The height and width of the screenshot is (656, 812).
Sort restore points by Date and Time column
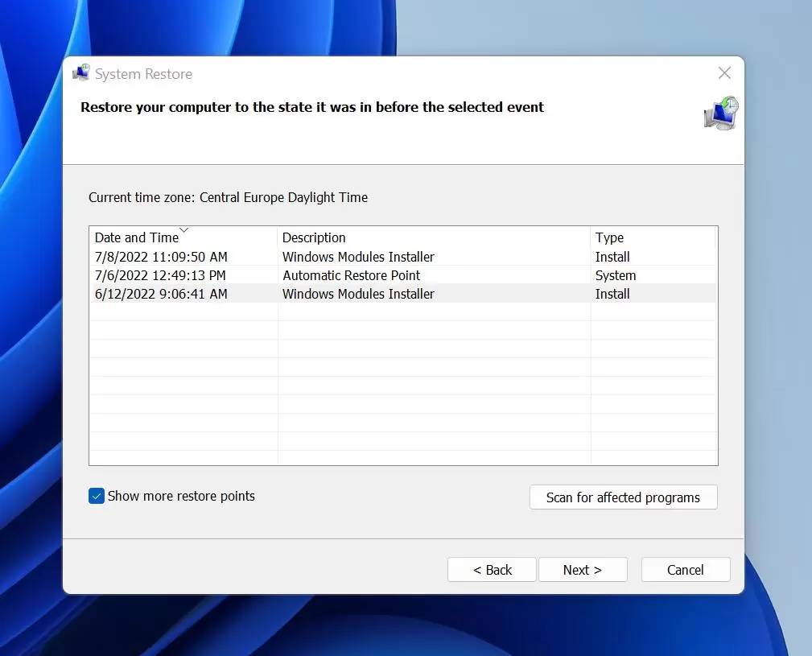(x=137, y=237)
